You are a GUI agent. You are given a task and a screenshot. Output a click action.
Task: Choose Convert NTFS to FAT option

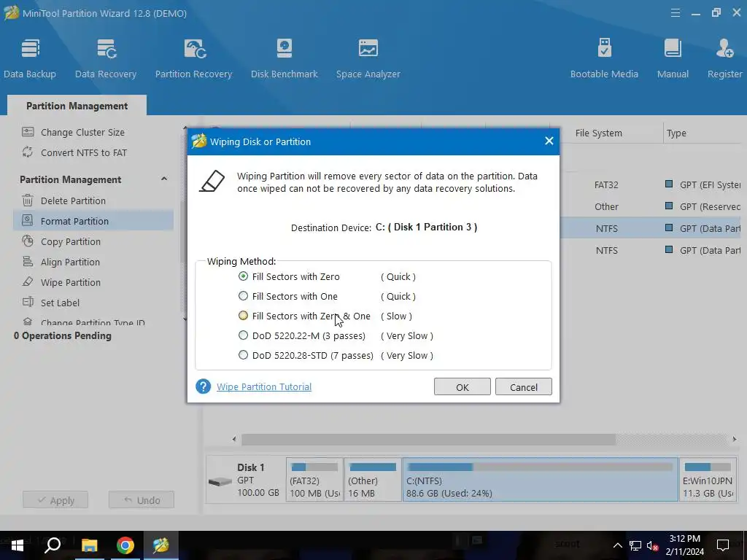(x=84, y=153)
